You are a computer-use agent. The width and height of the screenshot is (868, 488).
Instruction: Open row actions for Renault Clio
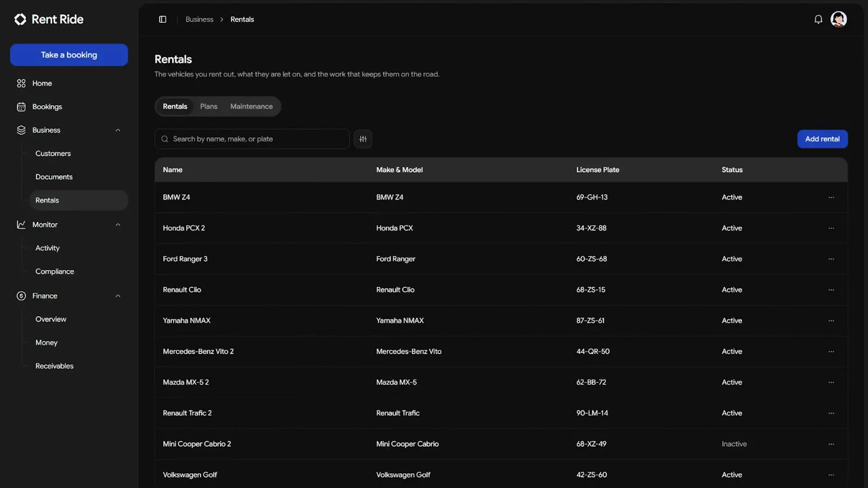831,290
